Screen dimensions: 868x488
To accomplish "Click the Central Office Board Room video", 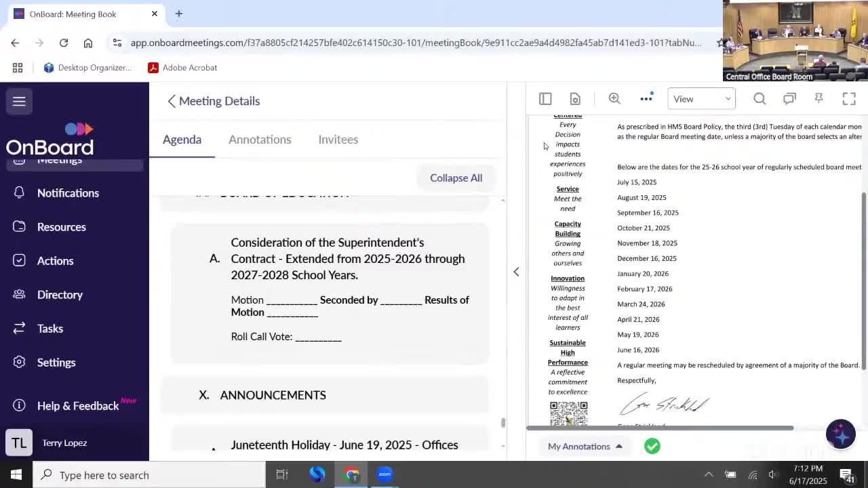I will pyautogui.click(x=795, y=41).
